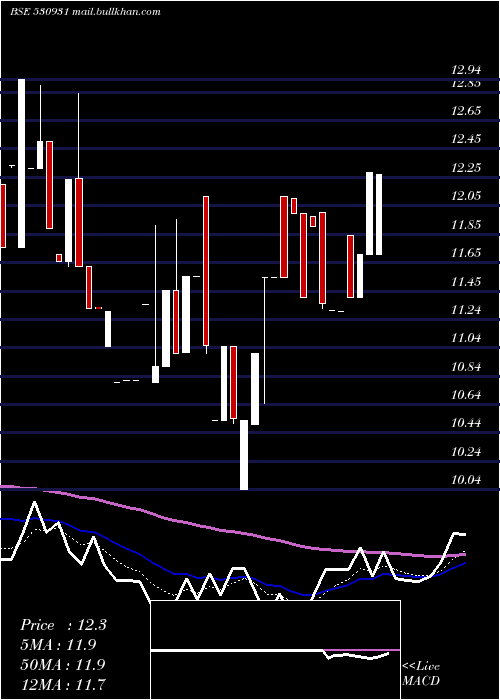Viewport: 500px width, 700px height.
Task: Select the 10.64 price axis label
Action: pos(466,395)
